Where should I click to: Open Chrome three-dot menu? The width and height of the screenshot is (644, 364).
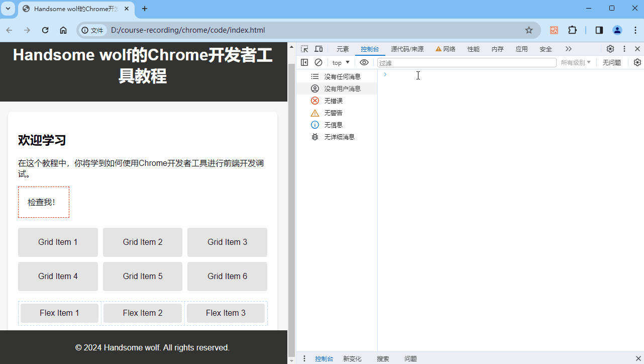coord(635,30)
